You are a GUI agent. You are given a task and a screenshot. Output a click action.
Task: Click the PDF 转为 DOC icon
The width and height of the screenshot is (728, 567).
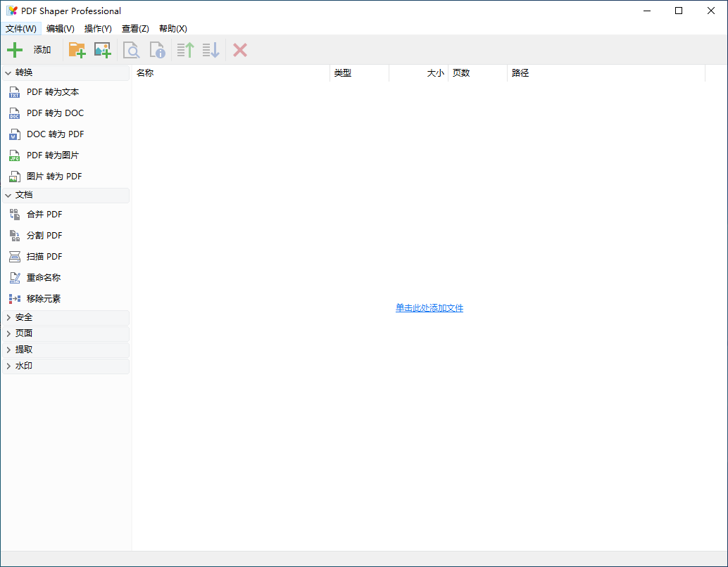point(14,113)
